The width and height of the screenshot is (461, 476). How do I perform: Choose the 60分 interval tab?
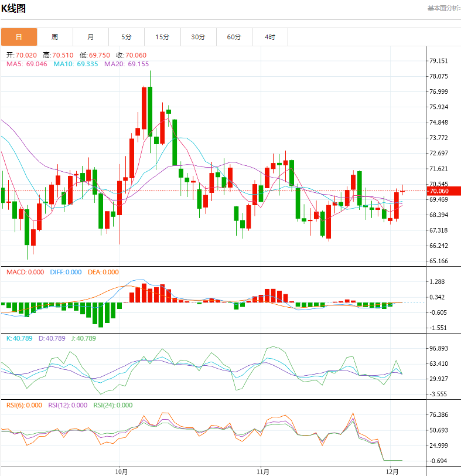pyautogui.click(x=234, y=37)
